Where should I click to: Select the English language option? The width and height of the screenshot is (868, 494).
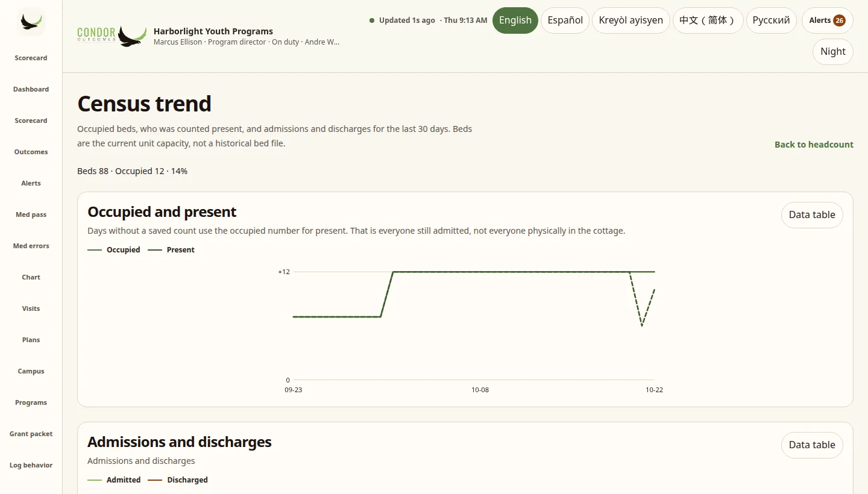(515, 20)
